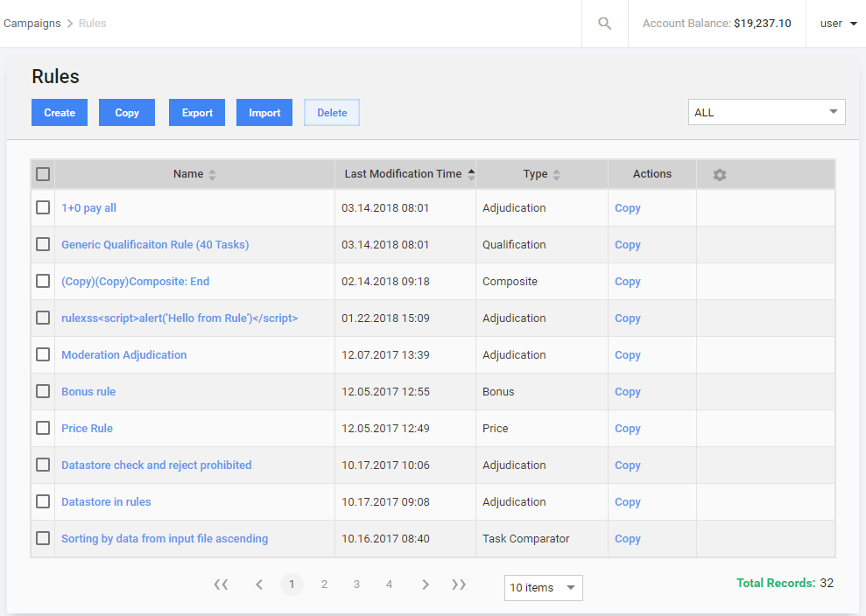This screenshot has height=616, width=866.
Task: Open the 10 items page-size dropdown
Action: pyautogui.click(x=544, y=588)
